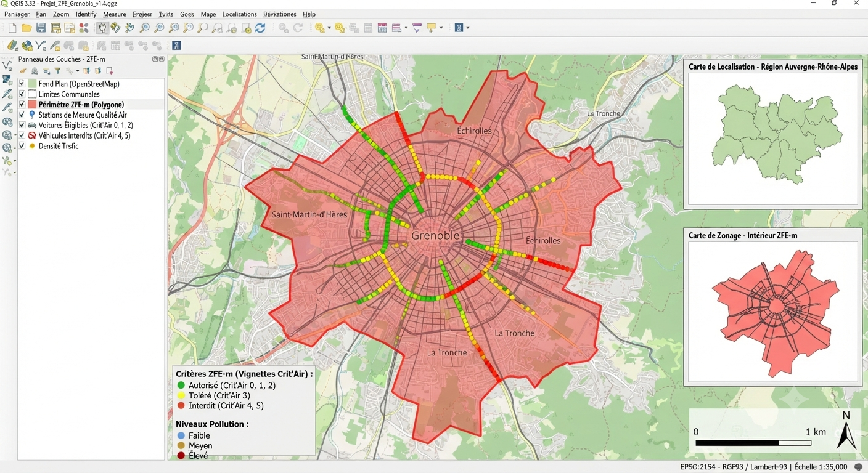Click the undock button of layers panel
The height and width of the screenshot is (473, 868).
(x=155, y=59)
